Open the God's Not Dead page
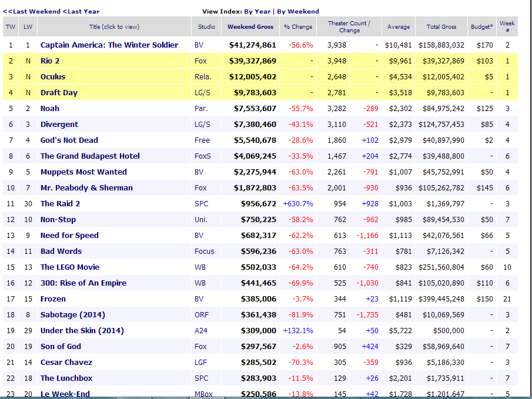The width and height of the screenshot is (532, 399). coord(69,140)
